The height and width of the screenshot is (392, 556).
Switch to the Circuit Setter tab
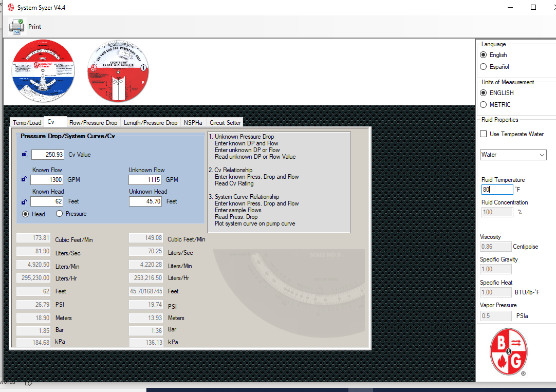[225, 123]
